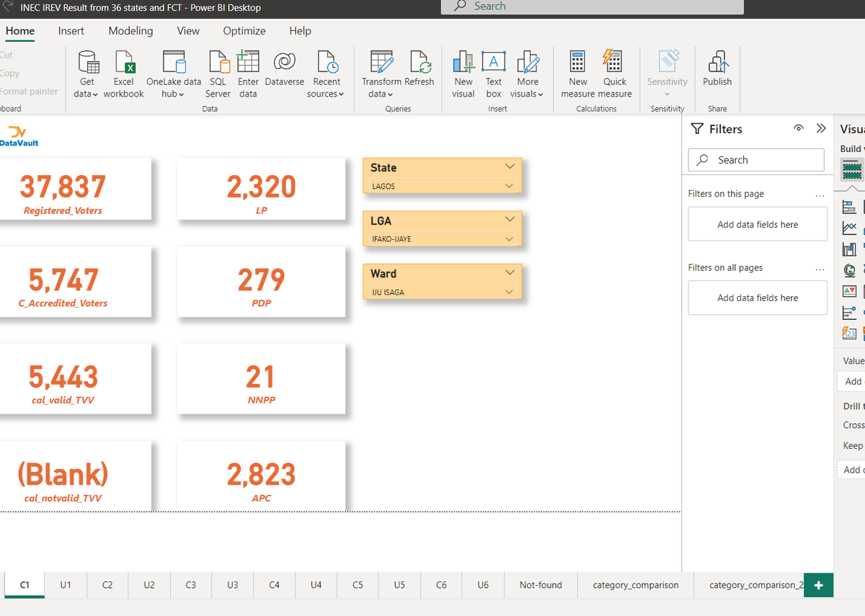Open the Optimize ribbon tab
The image size is (865, 616).
pyautogui.click(x=244, y=31)
